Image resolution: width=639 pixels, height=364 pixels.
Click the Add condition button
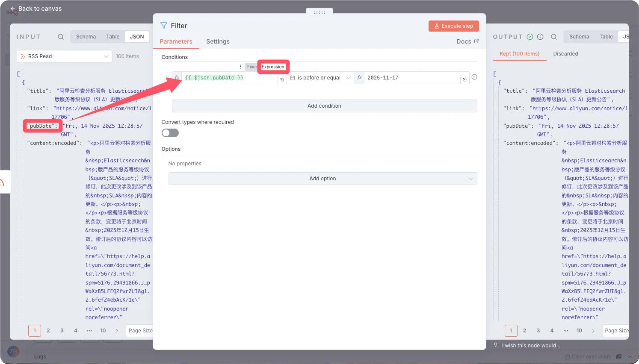click(324, 106)
